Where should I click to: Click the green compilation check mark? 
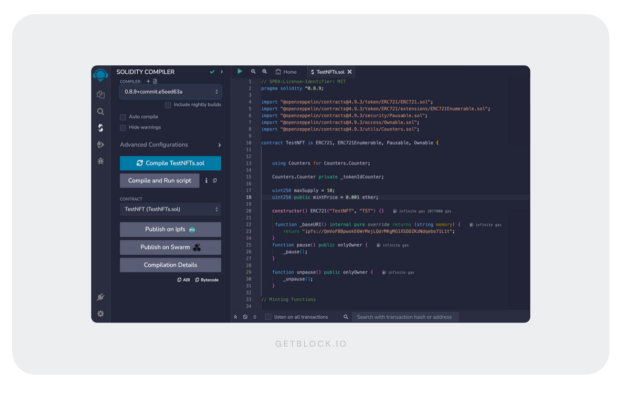click(212, 72)
